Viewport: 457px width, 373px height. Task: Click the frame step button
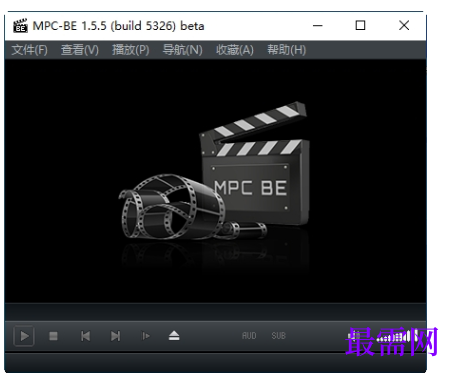click(x=146, y=336)
